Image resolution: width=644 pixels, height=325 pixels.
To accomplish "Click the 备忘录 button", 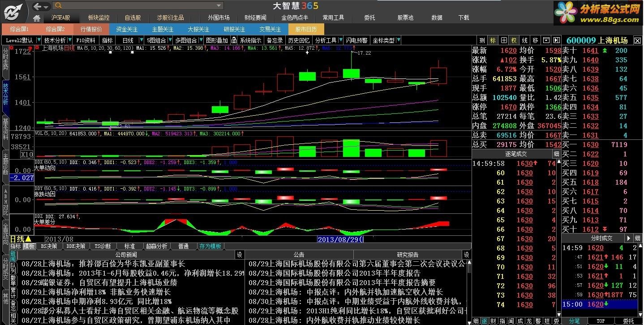I will click(x=275, y=40).
